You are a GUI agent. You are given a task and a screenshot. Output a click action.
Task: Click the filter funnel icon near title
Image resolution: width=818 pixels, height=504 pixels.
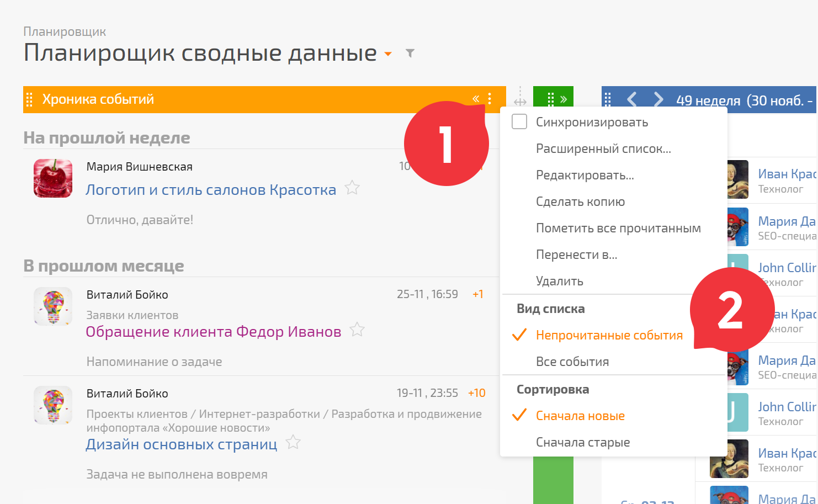pyautogui.click(x=410, y=54)
